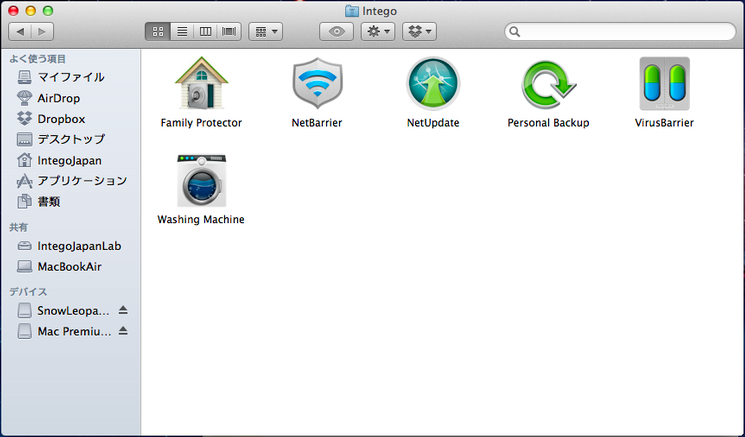Click the magnifying glass search icon

pos(514,32)
